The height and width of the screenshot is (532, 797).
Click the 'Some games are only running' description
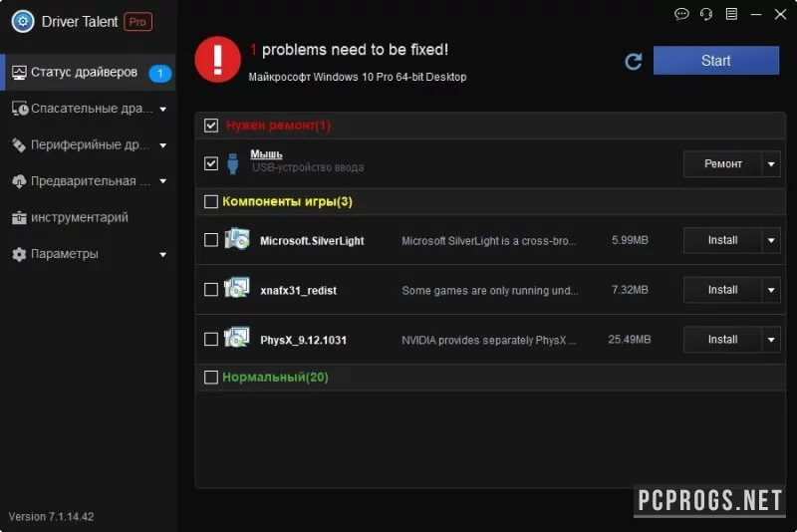pos(490,291)
